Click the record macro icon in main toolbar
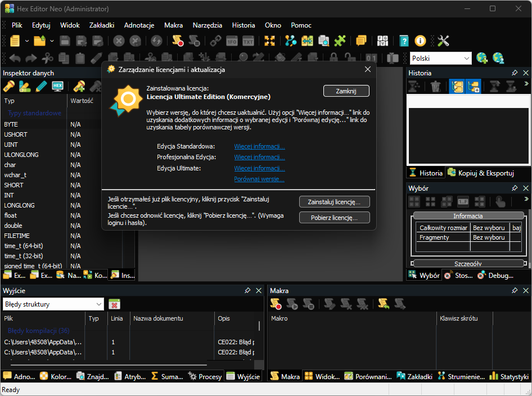Image resolution: width=532 pixels, height=396 pixels. (178, 41)
